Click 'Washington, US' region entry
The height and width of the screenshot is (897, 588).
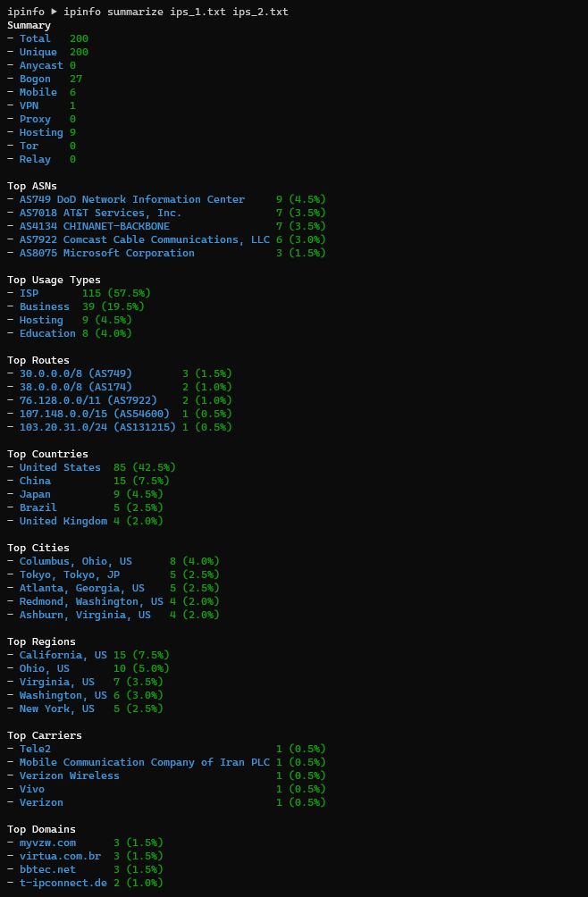pyautogui.click(x=63, y=695)
